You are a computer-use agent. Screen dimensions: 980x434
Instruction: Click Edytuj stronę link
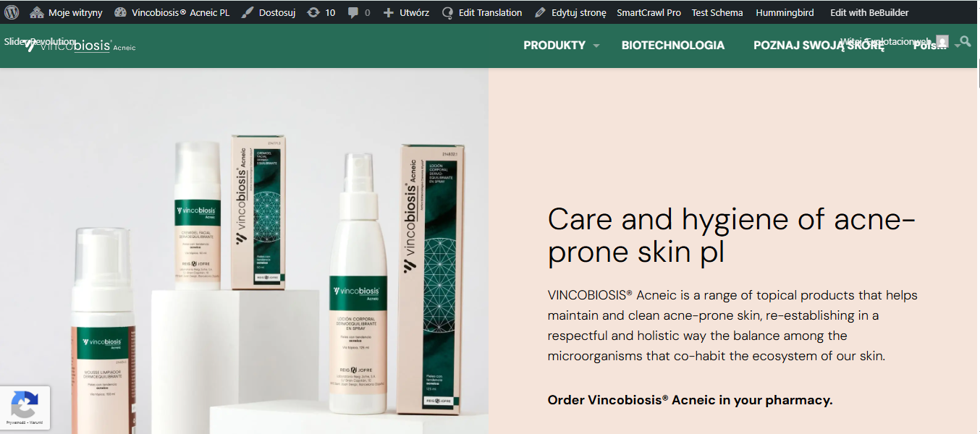570,12
